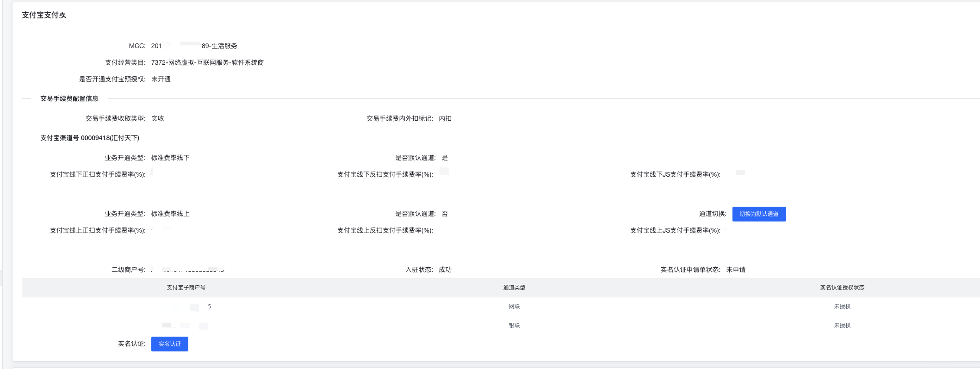Click the 交易手续费配置信息 section heading

(69, 98)
